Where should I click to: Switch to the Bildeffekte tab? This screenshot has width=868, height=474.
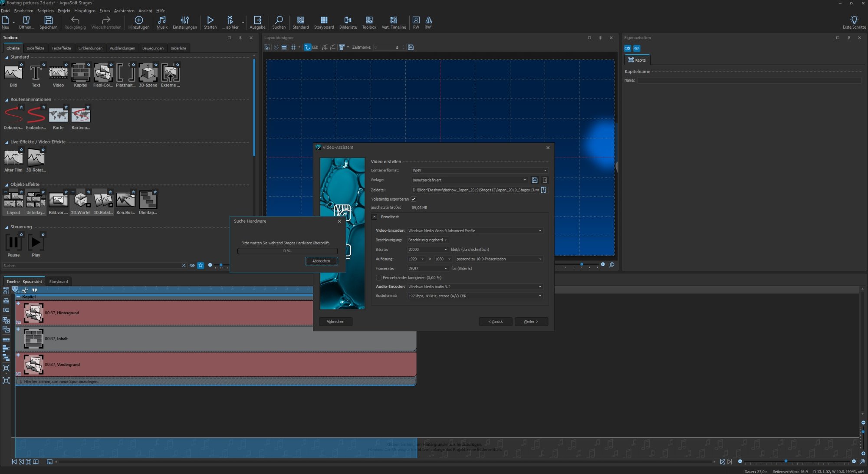pos(35,48)
